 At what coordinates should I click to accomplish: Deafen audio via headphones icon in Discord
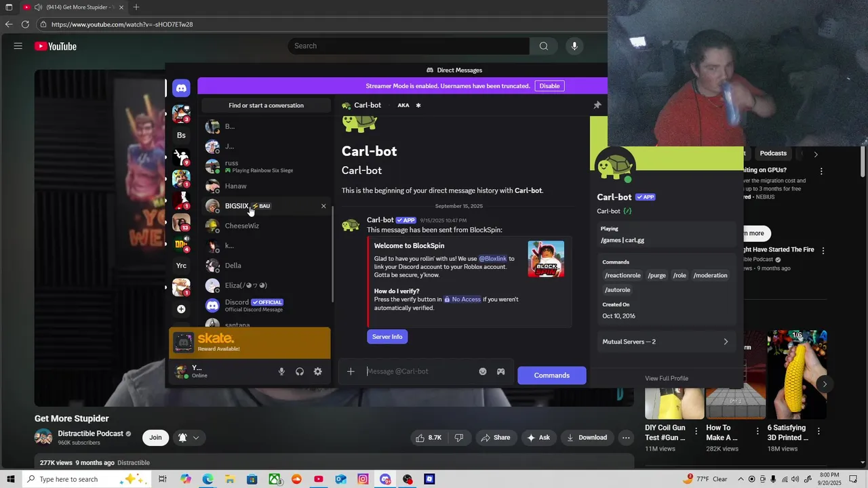click(x=300, y=371)
